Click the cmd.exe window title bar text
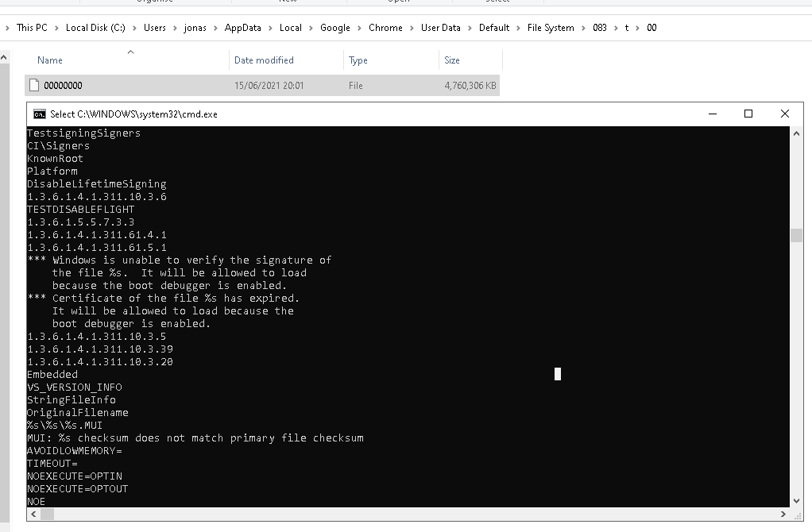The width and height of the screenshot is (812, 532). point(133,114)
